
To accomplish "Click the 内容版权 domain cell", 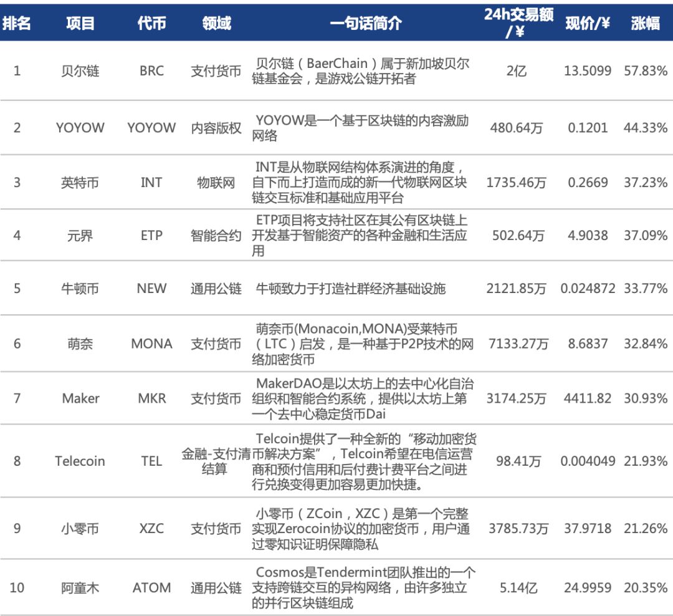I will 216,128.
